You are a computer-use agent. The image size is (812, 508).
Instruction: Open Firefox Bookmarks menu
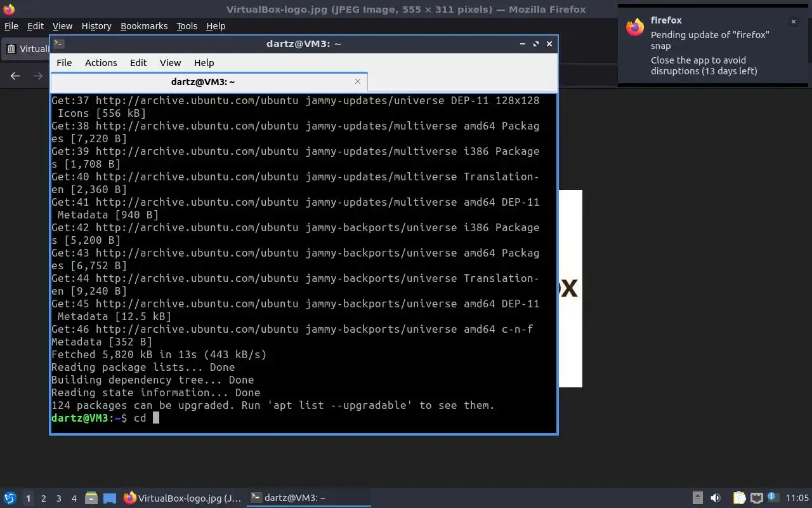144,26
